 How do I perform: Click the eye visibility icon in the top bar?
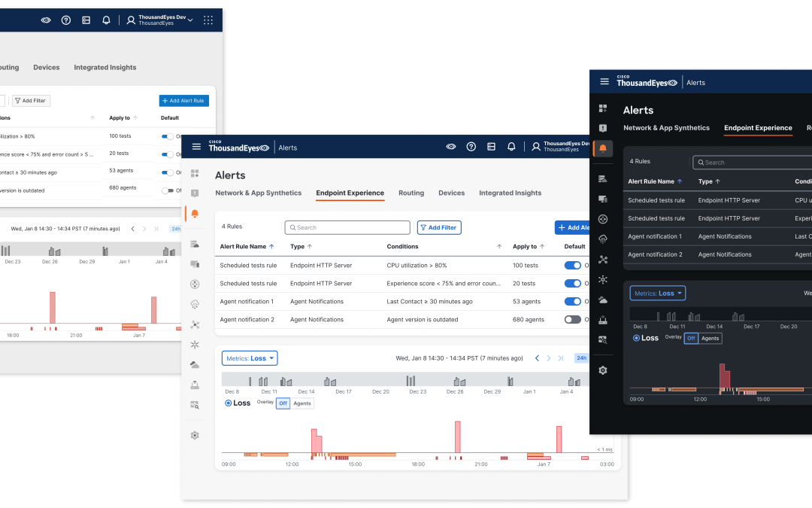[451, 147]
